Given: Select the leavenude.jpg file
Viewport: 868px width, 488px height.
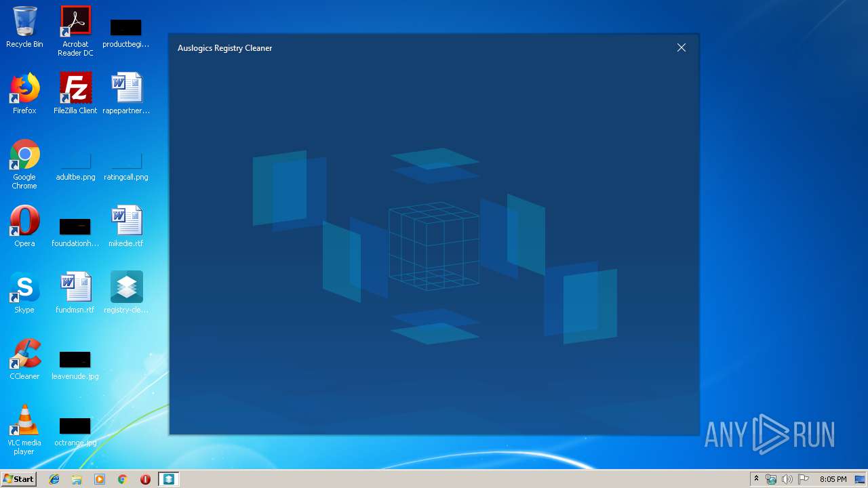Looking at the screenshot, I should click(75, 365).
